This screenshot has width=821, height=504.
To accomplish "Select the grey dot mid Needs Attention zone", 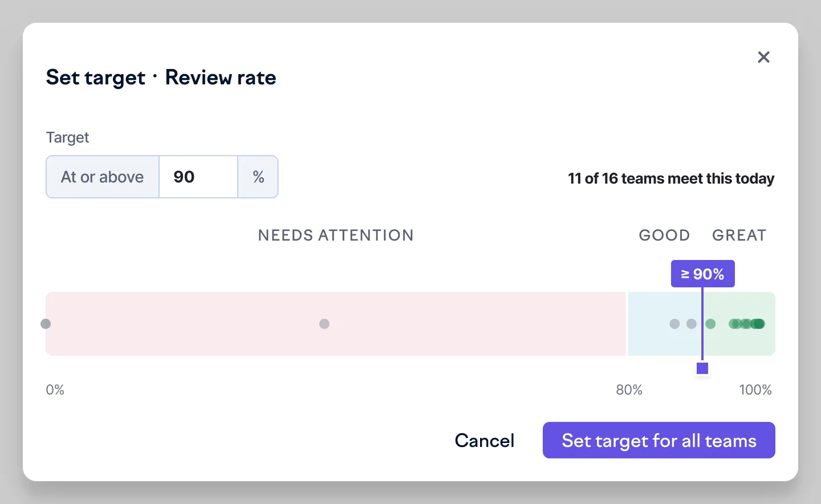I will click(324, 324).
